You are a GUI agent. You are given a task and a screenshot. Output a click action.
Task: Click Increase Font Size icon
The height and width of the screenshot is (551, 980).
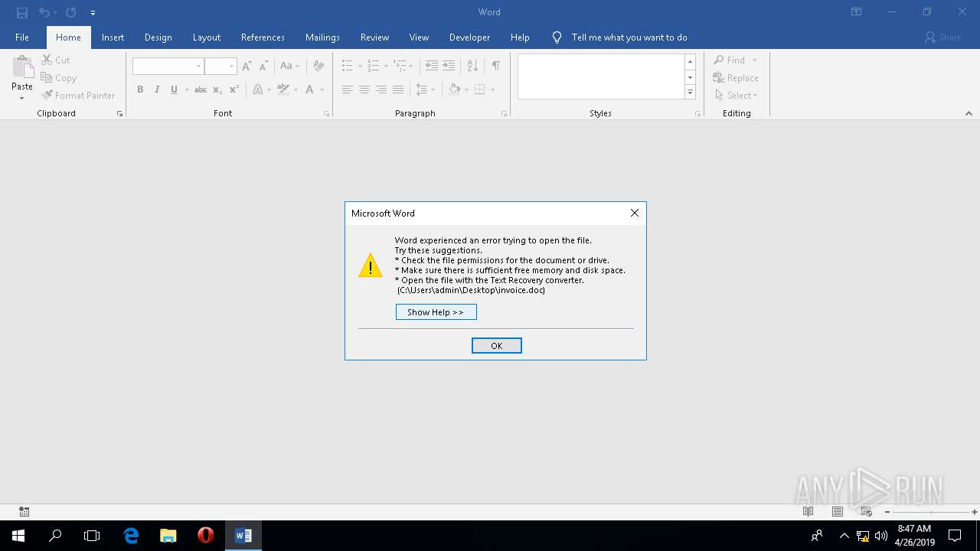click(247, 66)
